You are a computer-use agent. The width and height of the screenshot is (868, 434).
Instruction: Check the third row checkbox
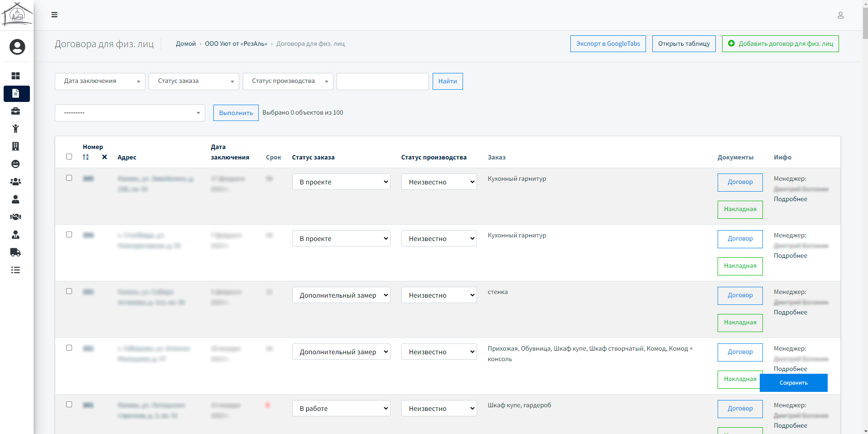(x=69, y=291)
